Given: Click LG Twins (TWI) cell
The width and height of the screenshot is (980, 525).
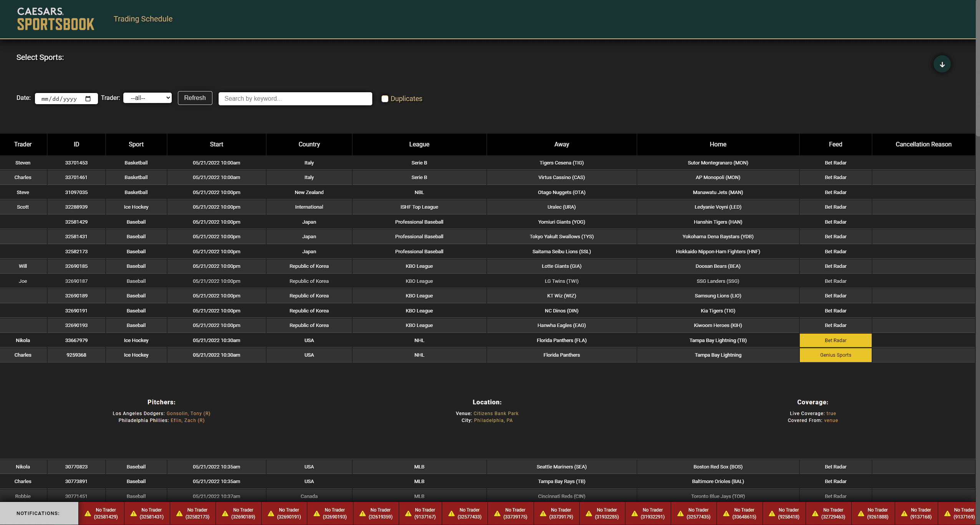Looking at the screenshot, I should 562,281.
